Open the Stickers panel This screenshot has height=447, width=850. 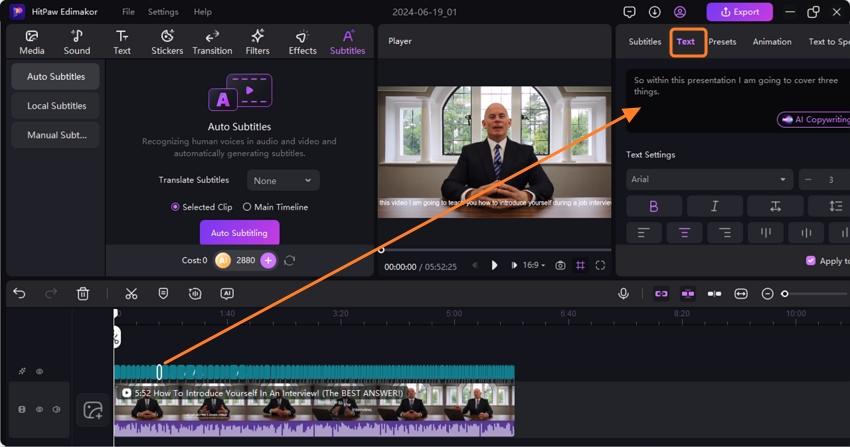click(167, 42)
